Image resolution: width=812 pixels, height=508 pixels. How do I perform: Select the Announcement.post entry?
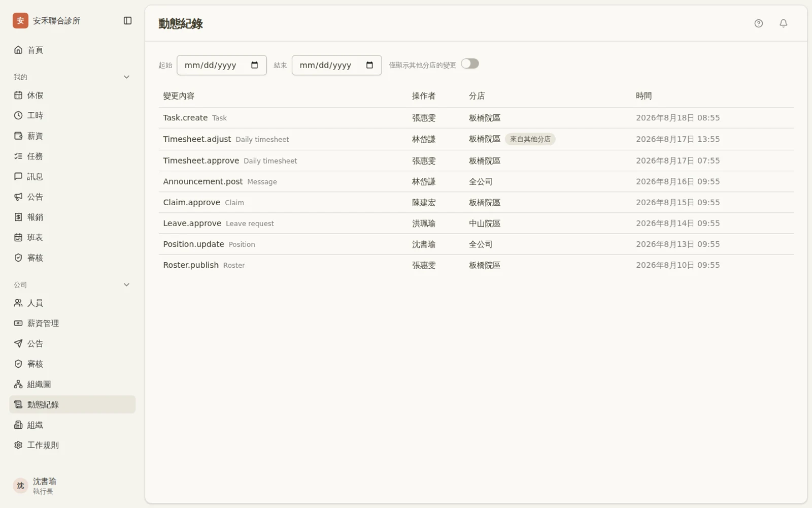coord(476,182)
